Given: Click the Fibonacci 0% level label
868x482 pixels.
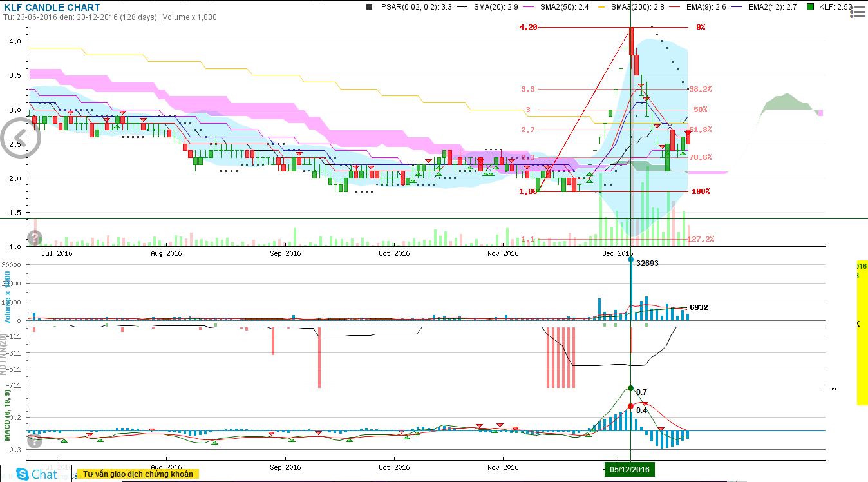Looking at the screenshot, I should point(701,27).
